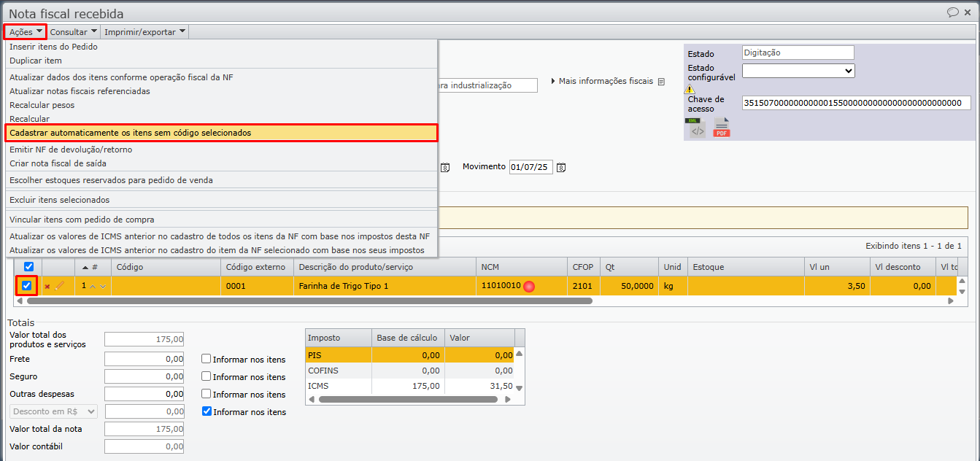Image resolution: width=980 pixels, height=461 pixels.
Task: Expand Mais informações fiscais section
Action: [x=603, y=81]
